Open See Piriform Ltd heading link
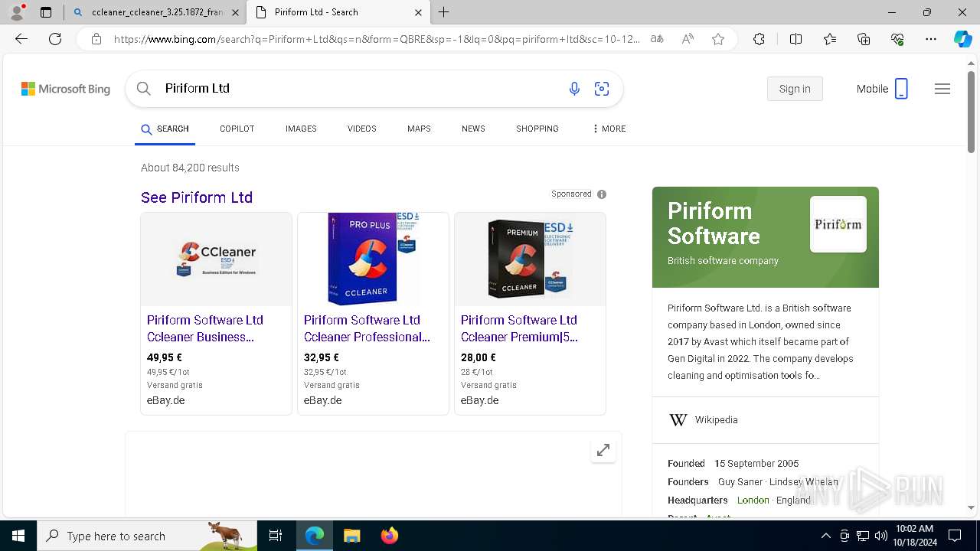 pos(197,197)
